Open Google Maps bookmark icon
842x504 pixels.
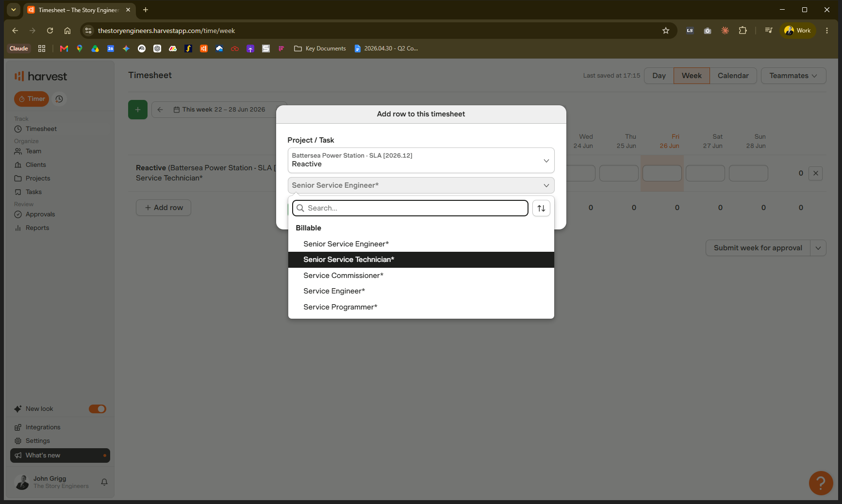click(80, 49)
